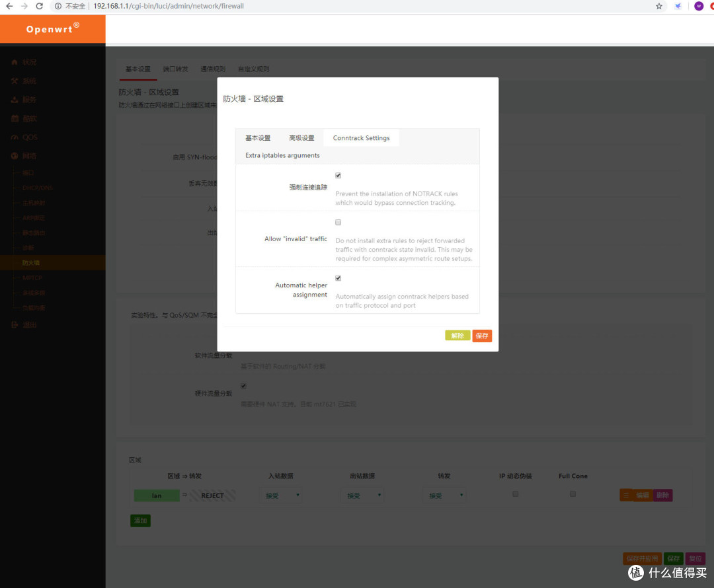Screen dimensions: 714x588
Task: Enable the Full Cone checkbox for lan zone
Action: coord(573,494)
